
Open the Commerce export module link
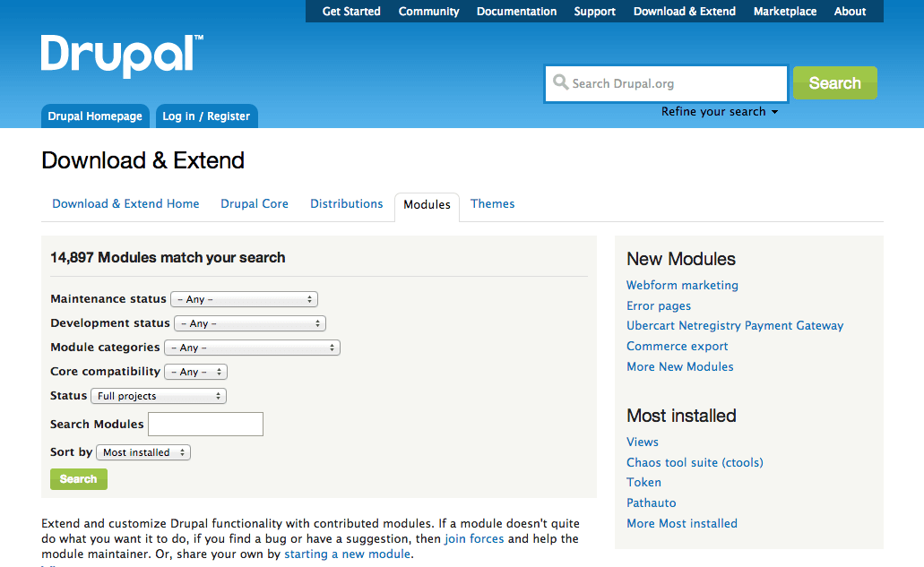click(x=677, y=347)
